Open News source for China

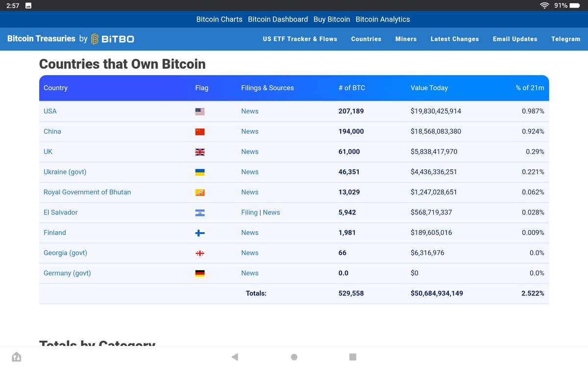point(250,131)
